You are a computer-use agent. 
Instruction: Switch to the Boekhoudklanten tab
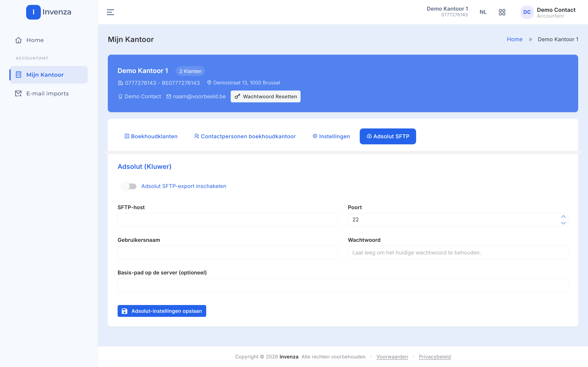pyautogui.click(x=151, y=136)
